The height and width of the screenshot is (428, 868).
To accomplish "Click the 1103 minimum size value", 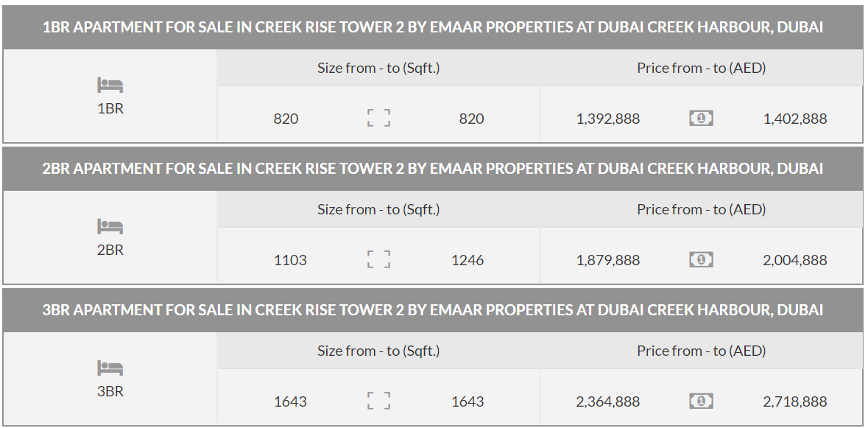I will pyautogui.click(x=290, y=260).
